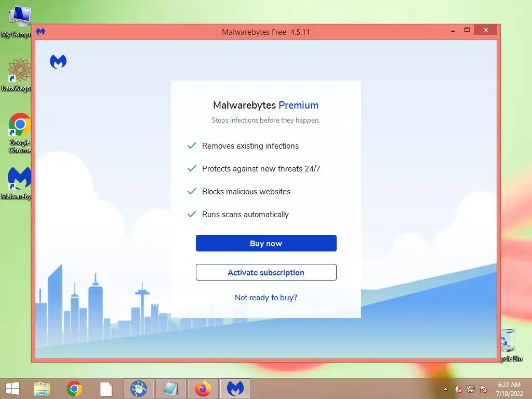Minimize the Malwarebytes window
Viewport: 532px width, 399px height.
coord(453,31)
